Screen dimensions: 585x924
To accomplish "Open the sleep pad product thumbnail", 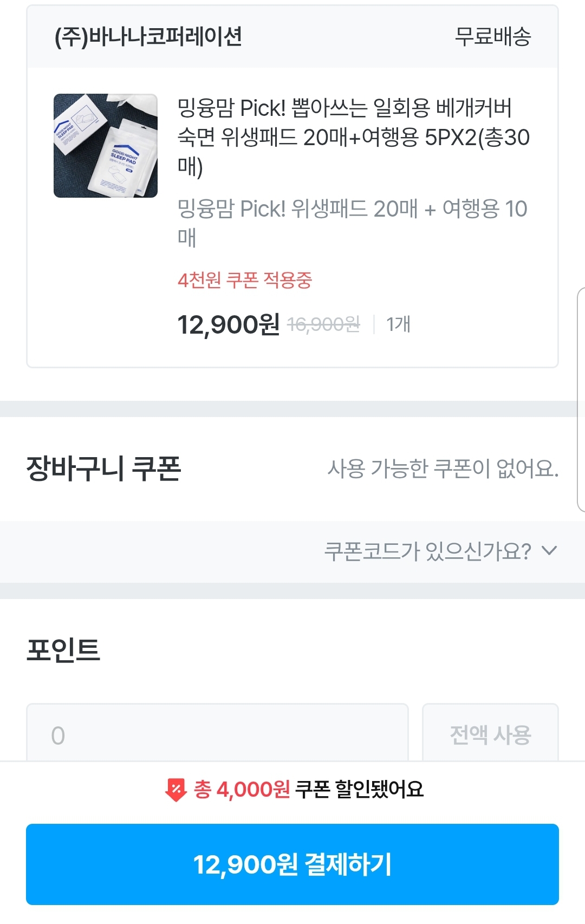I will coord(106,146).
